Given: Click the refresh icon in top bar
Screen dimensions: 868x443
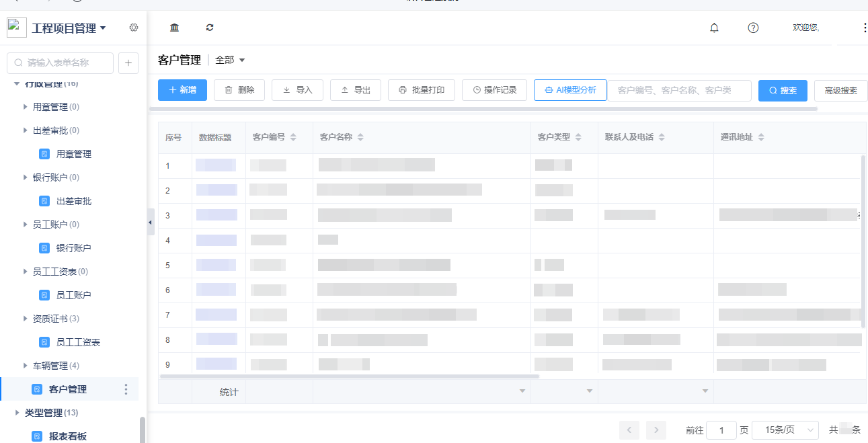Looking at the screenshot, I should 210,28.
